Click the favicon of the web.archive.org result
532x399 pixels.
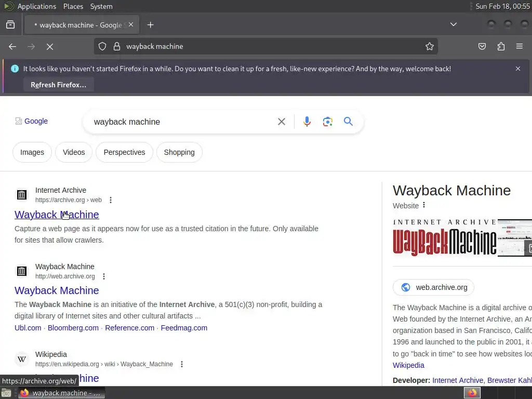point(22,271)
